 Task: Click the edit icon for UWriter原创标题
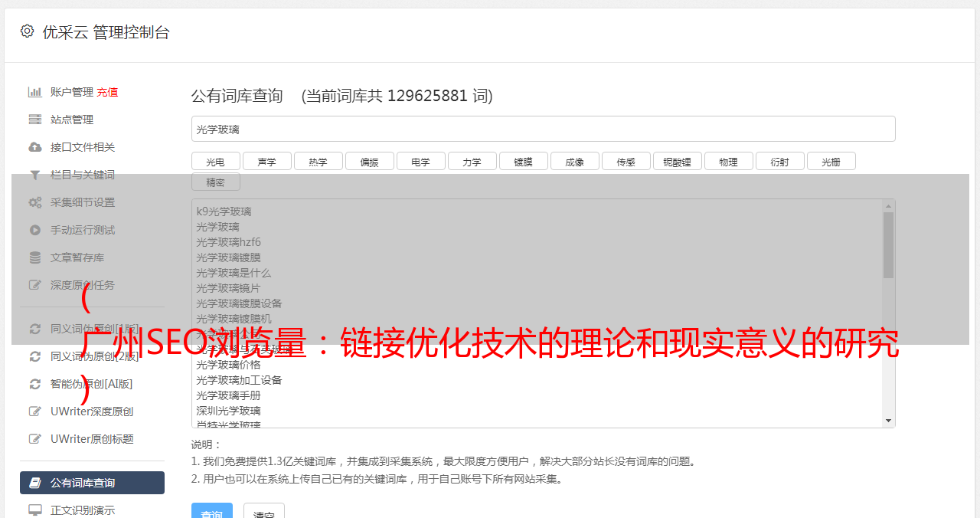35,439
